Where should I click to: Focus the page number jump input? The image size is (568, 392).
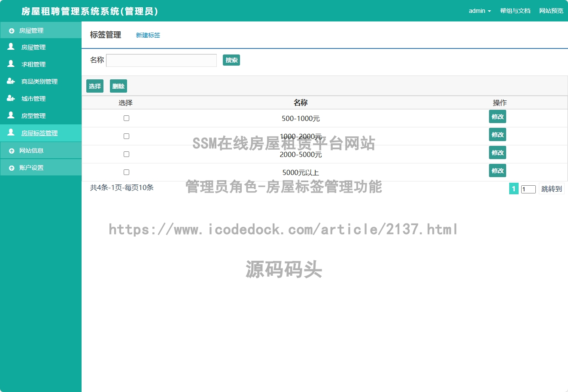(529, 189)
